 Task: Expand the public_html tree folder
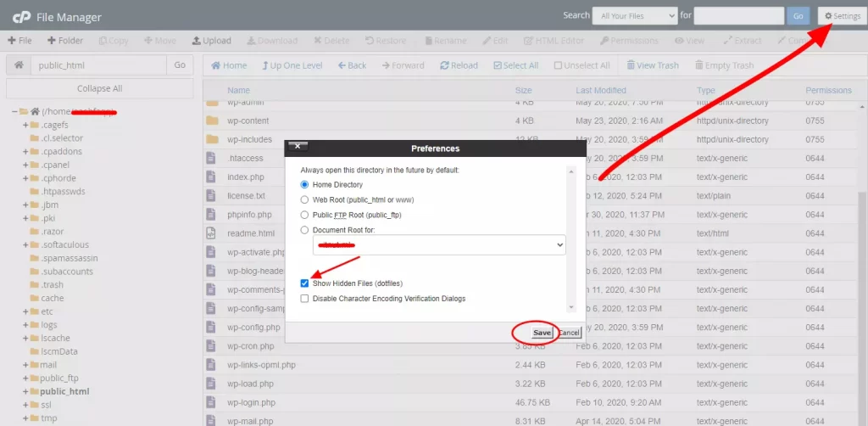tap(25, 391)
